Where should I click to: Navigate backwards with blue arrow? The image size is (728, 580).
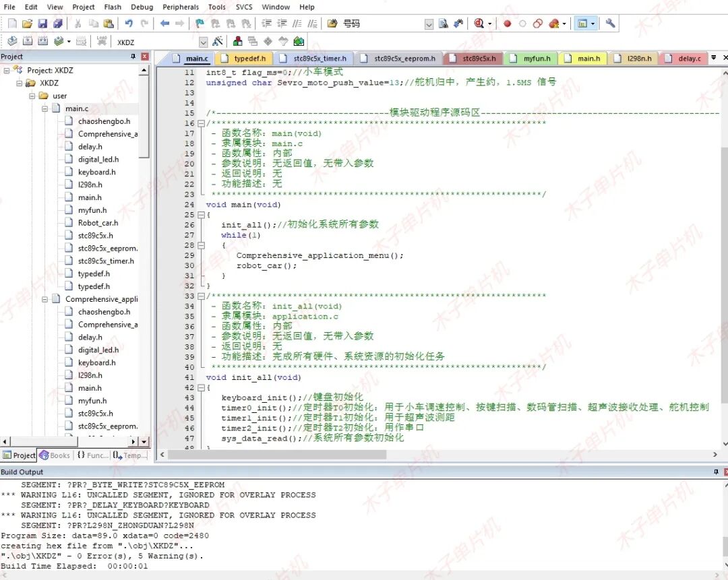(x=164, y=23)
